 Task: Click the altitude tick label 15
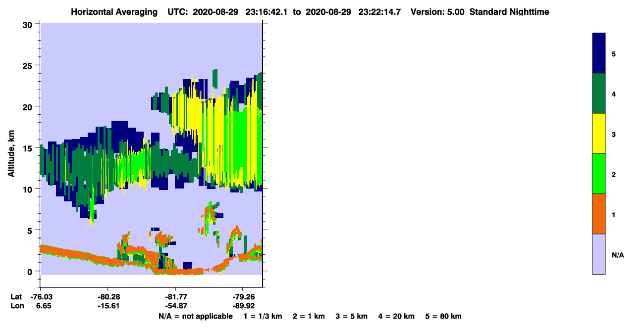[x=28, y=148]
